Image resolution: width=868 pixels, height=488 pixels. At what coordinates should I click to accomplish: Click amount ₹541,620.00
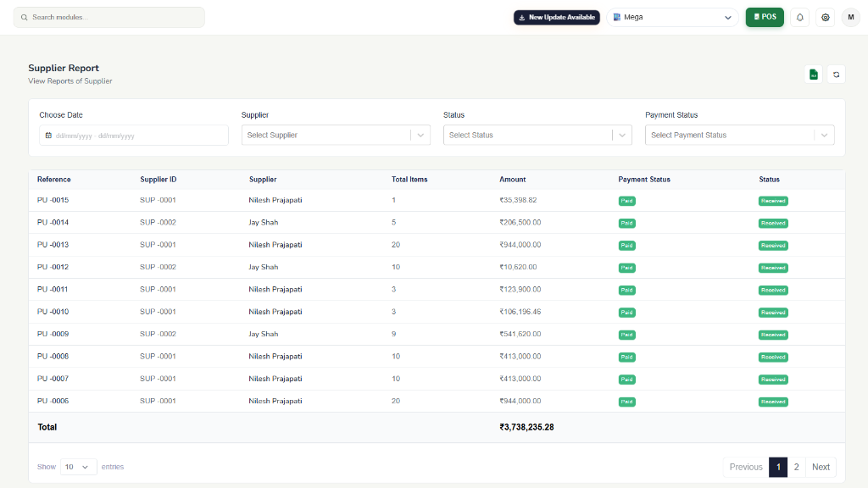tap(520, 334)
